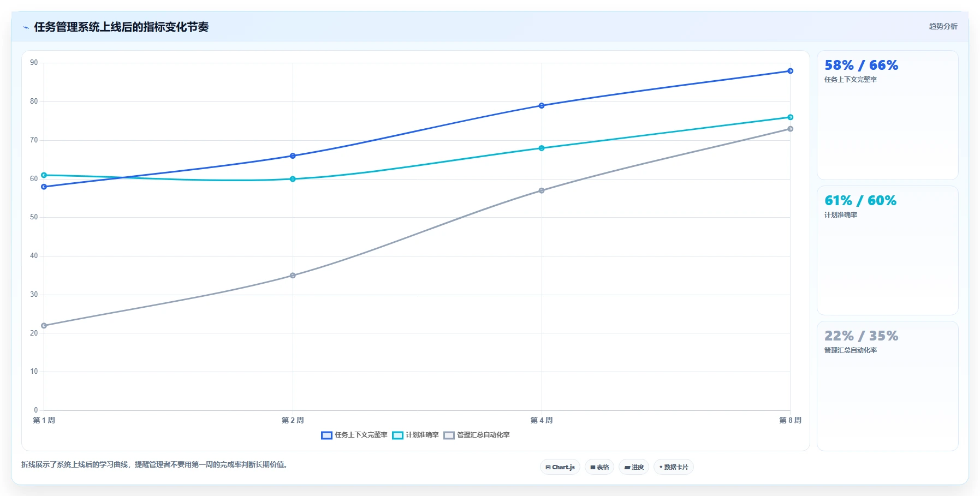Click the 58% / 66% stat value

coord(861,65)
